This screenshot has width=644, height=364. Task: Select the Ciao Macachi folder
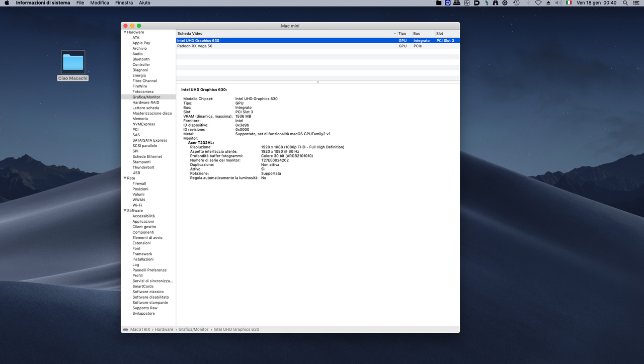pyautogui.click(x=73, y=66)
